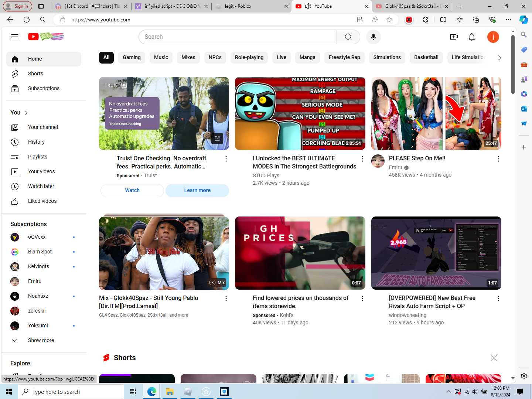The image size is (532, 399).
Task: Open options menu for Truist ad
Action: pyautogui.click(x=226, y=159)
